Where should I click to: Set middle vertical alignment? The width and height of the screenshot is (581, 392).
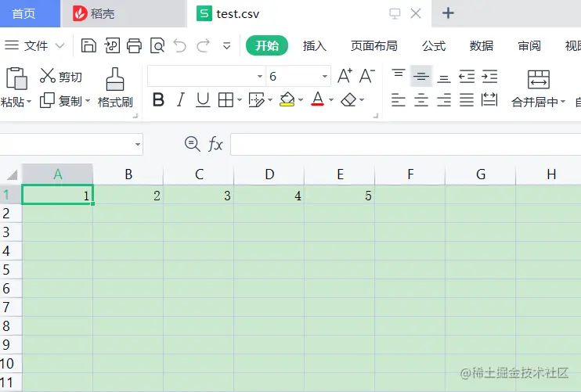point(421,76)
